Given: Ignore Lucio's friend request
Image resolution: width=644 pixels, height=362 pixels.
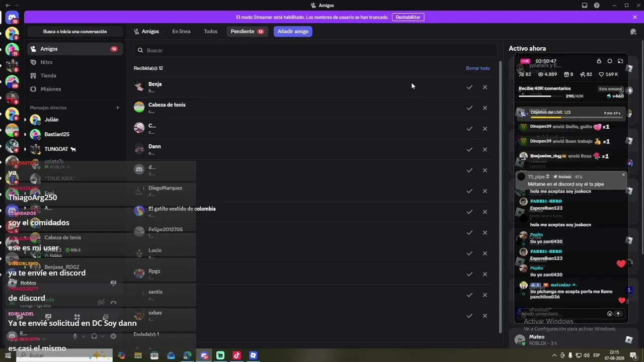Looking at the screenshot, I should 485,253.
